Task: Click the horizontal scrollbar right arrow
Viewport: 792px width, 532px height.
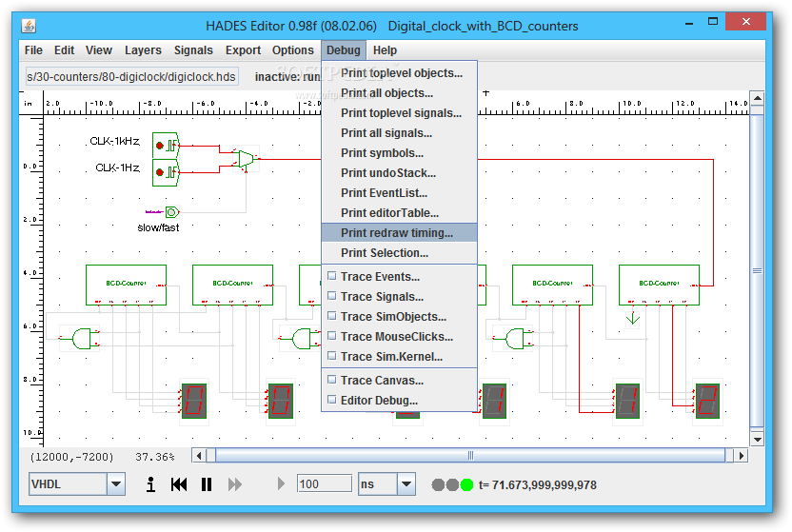Action: tap(741, 456)
